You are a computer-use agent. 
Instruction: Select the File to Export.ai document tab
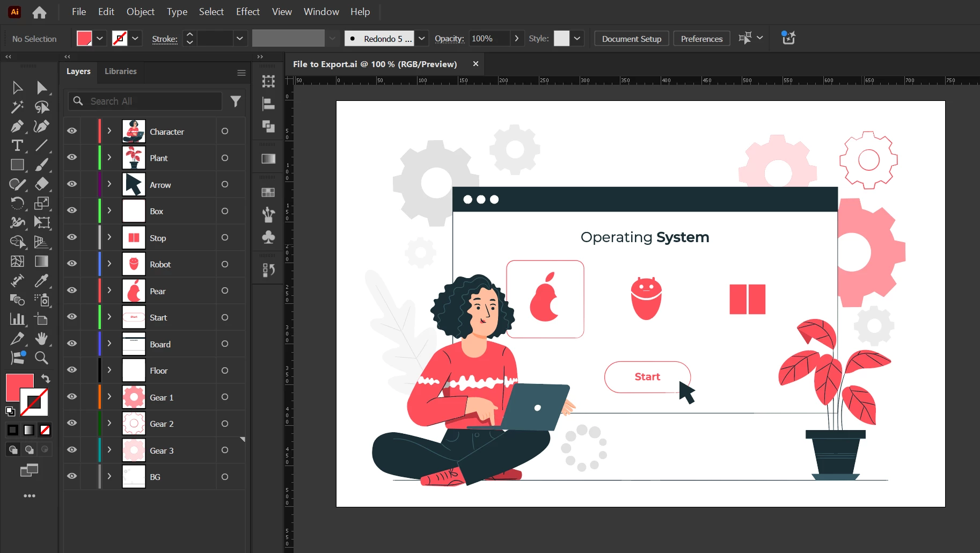(375, 64)
